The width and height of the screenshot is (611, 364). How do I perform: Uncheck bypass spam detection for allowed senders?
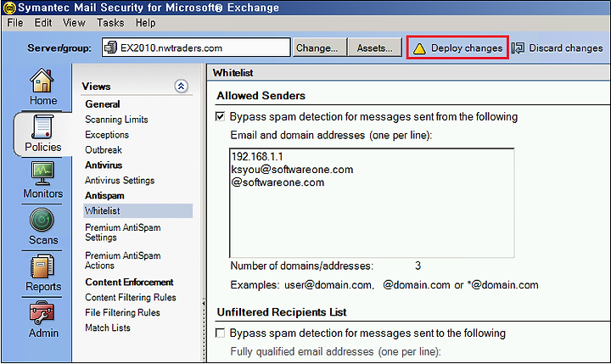(x=220, y=116)
